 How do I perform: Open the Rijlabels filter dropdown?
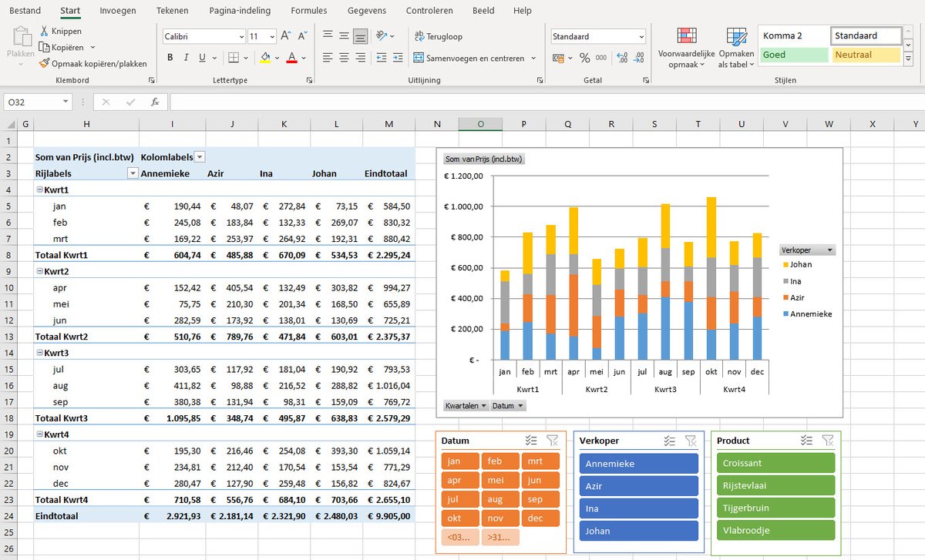[x=133, y=173]
